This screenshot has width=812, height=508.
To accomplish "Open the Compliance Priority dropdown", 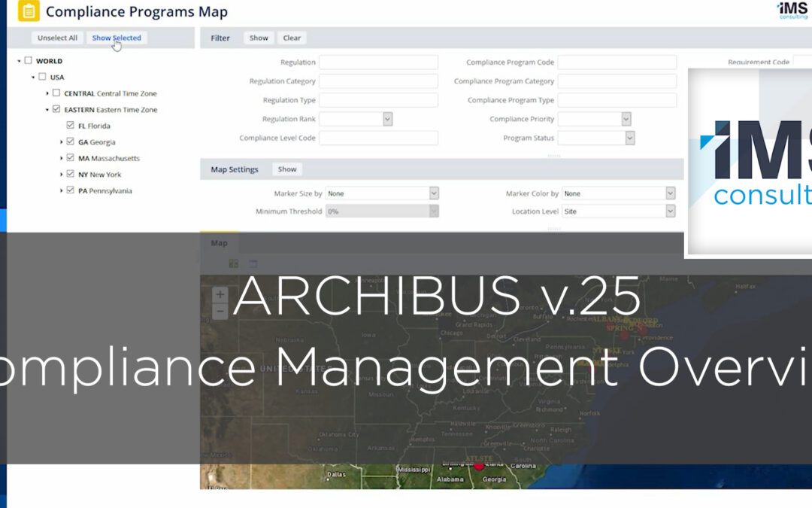I will click(x=626, y=119).
